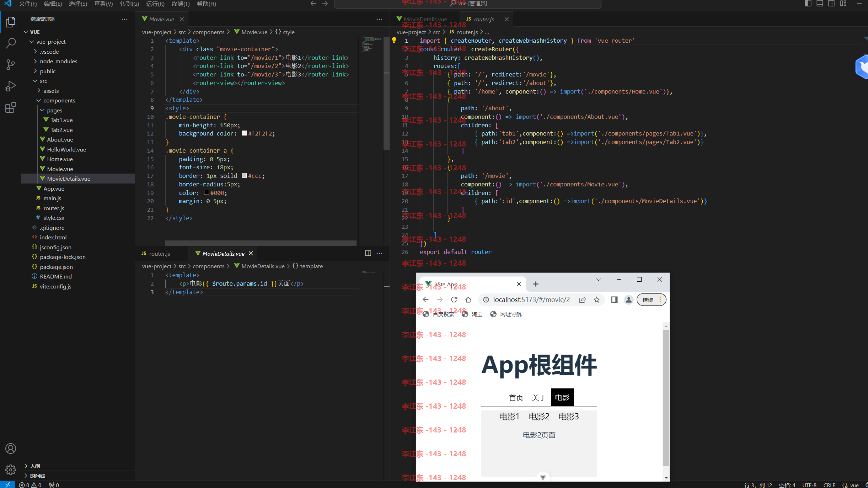The width and height of the screenshot is (868, 488).
Task: Open the browser profile avatar
Action: (628, 299)
